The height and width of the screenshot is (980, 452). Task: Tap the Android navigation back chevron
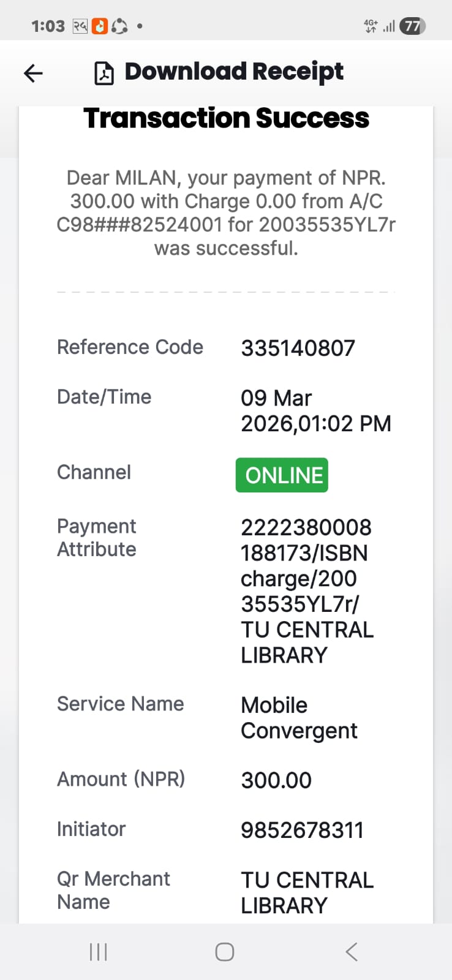pyautogui.click(x=352, y=952)
